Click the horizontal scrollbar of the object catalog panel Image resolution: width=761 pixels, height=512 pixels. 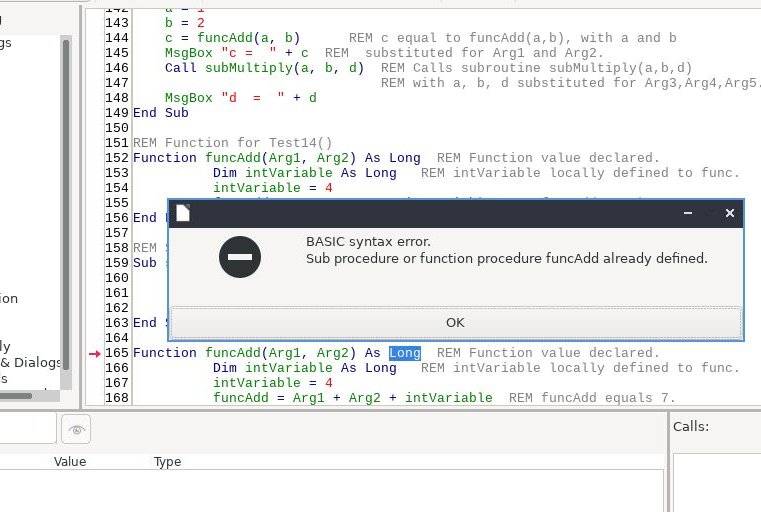16,396
